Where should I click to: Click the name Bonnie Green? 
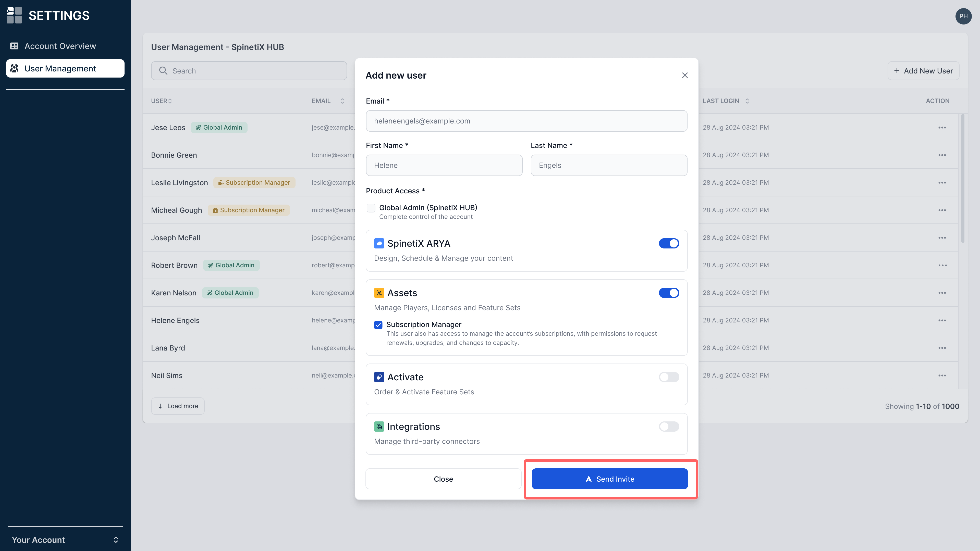[174, 155]
